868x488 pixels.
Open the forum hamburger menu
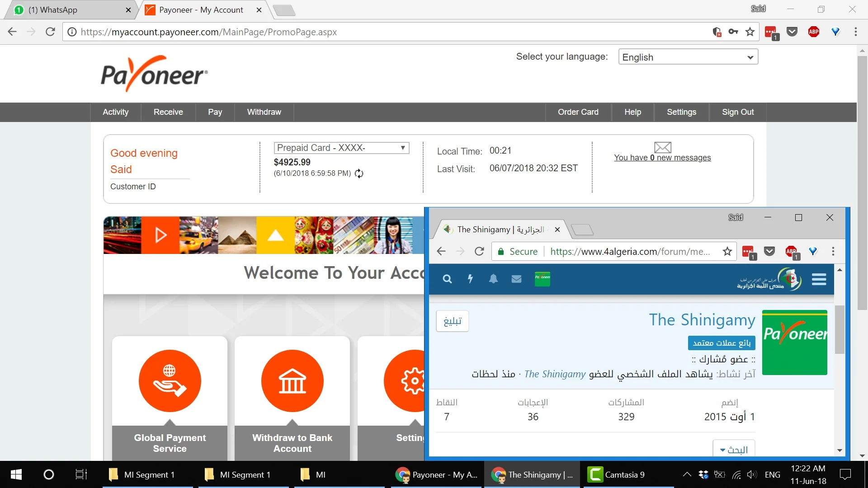point(819,279)
